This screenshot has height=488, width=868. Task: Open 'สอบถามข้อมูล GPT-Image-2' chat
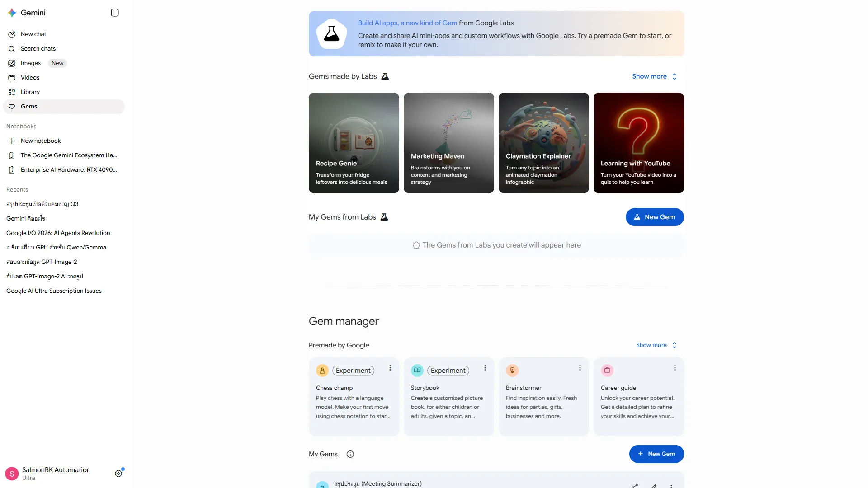(x=42, y=262)
